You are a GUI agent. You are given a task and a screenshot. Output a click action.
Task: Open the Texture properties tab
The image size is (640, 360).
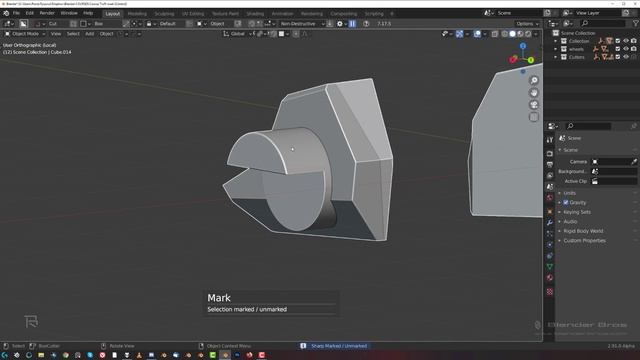coord(550,291)
